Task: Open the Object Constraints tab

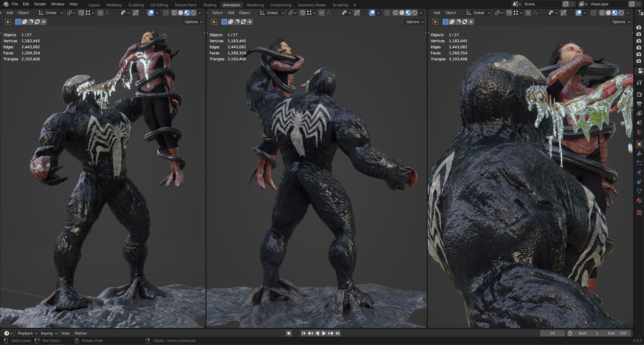Action: coord(639,182)
